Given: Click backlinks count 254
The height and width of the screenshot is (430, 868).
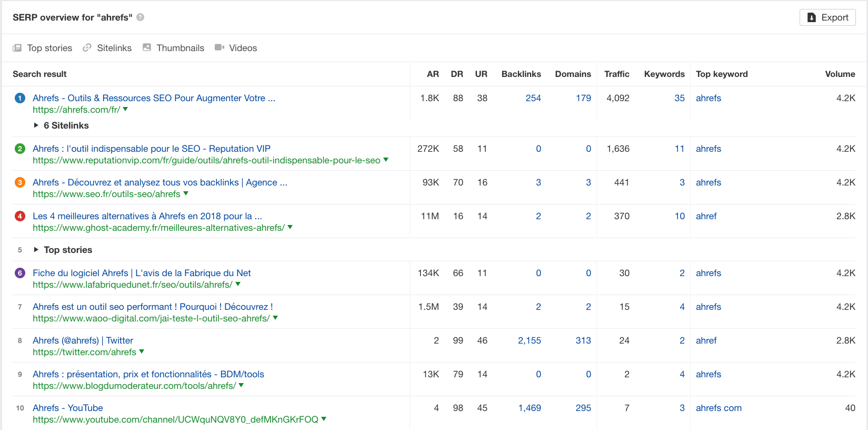Looking at the screenshot, I should click(533, 98).
